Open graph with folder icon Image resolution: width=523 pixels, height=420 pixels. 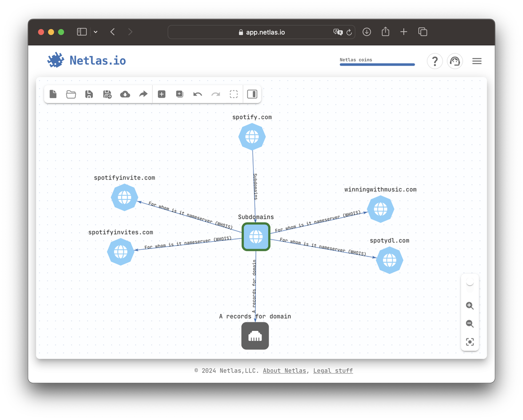tap(71, 94)
